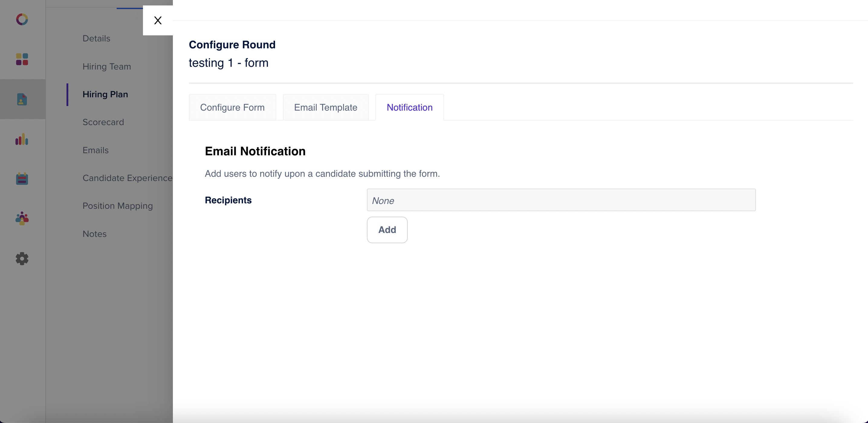The image size is (868, 423).
Task: Open Notes in the job menu
Action: click(95, 234)
